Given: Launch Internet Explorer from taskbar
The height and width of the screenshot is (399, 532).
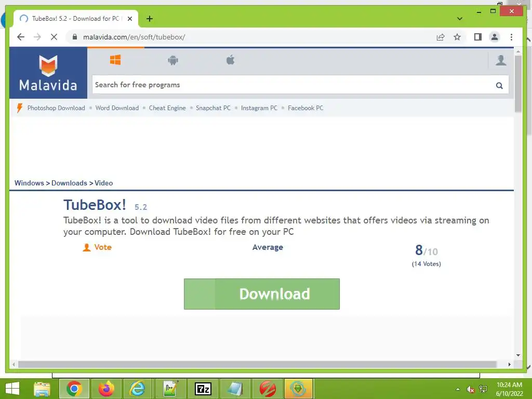Looking at the screenshot, I should pyautogui.click(x=138, y=389).
